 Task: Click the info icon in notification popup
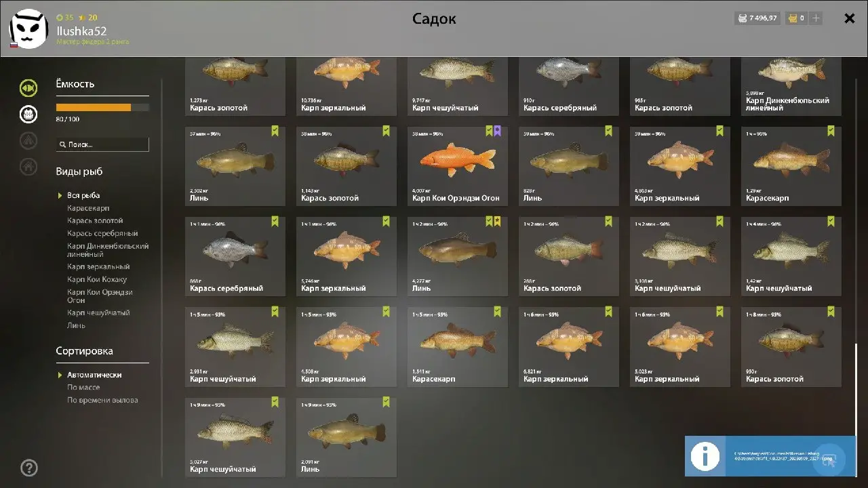(705, 456)
